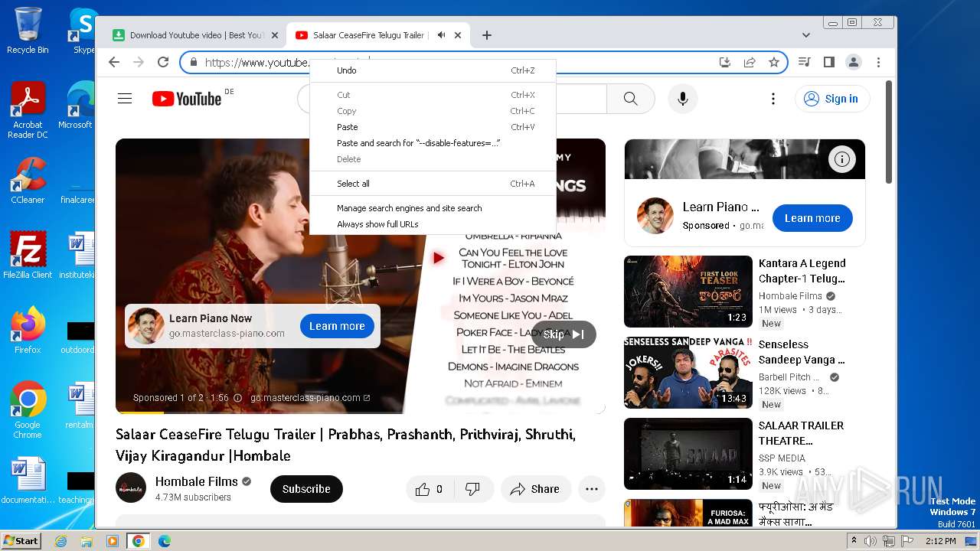The width and height of the screenshot is (980, 551).
Task: Open Manage search engines and site search
Action: (x=433, y=208)
